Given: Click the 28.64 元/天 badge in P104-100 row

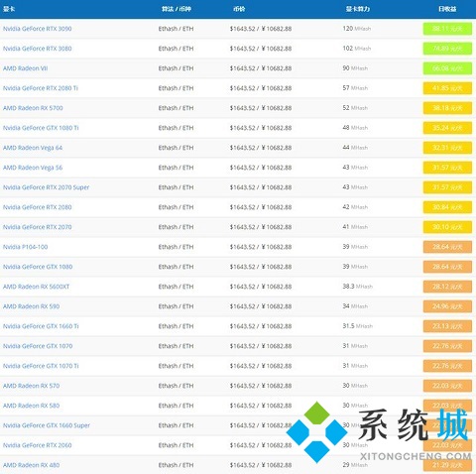Looking at the screenshot, I should pos(447,247).
